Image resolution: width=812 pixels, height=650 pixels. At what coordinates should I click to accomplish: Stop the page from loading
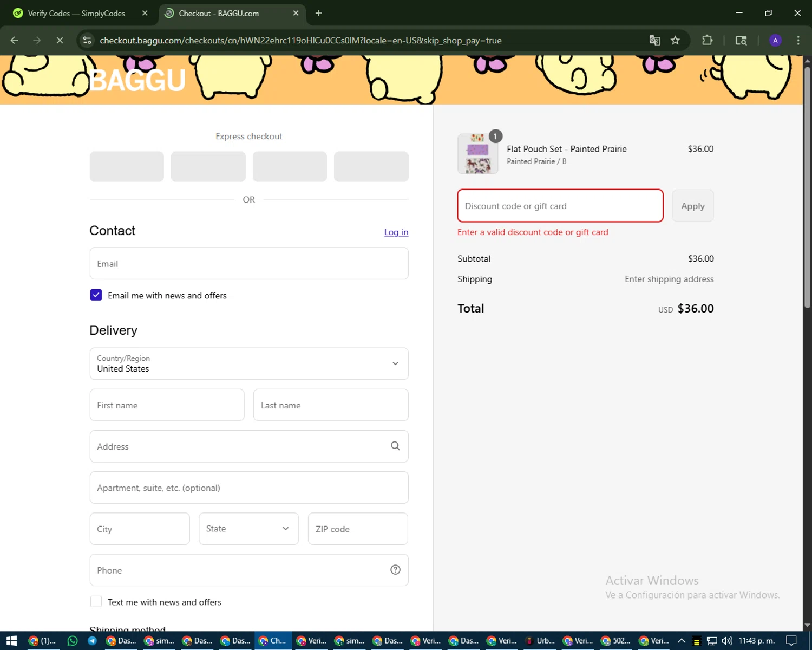60,40
